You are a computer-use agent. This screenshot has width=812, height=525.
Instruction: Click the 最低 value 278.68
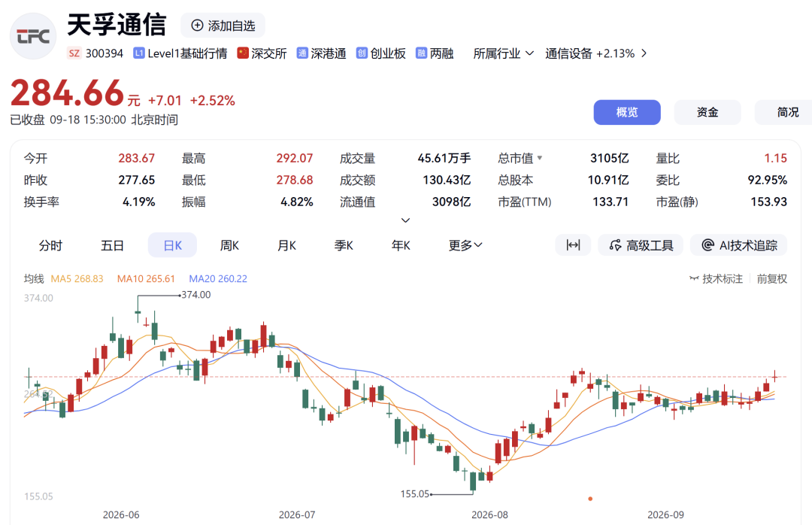(294, 180)
